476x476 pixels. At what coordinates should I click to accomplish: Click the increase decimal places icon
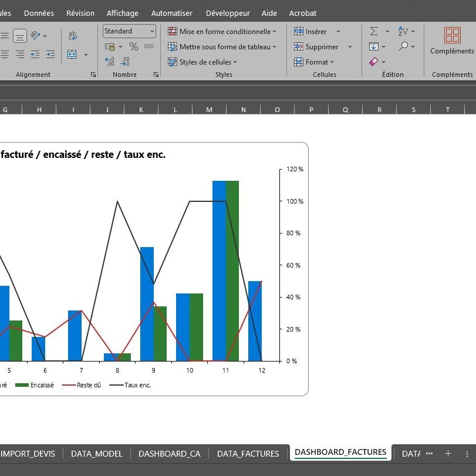(110, 61)
